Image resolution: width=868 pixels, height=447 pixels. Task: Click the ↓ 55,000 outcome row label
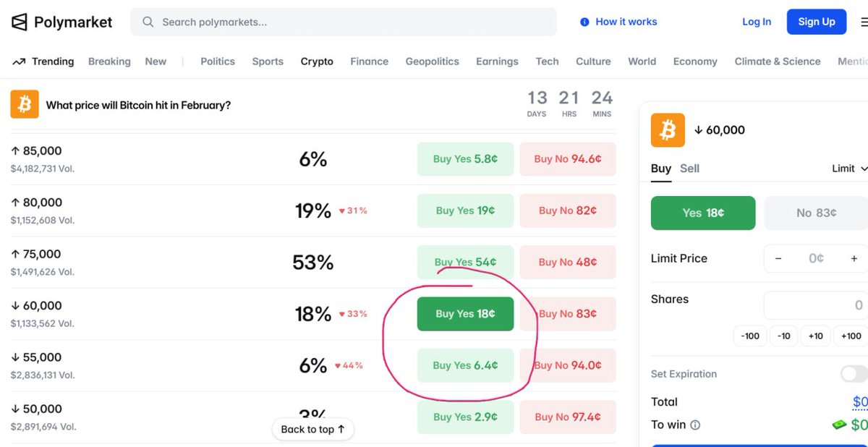pyautogui.click(x=36, y=357)
